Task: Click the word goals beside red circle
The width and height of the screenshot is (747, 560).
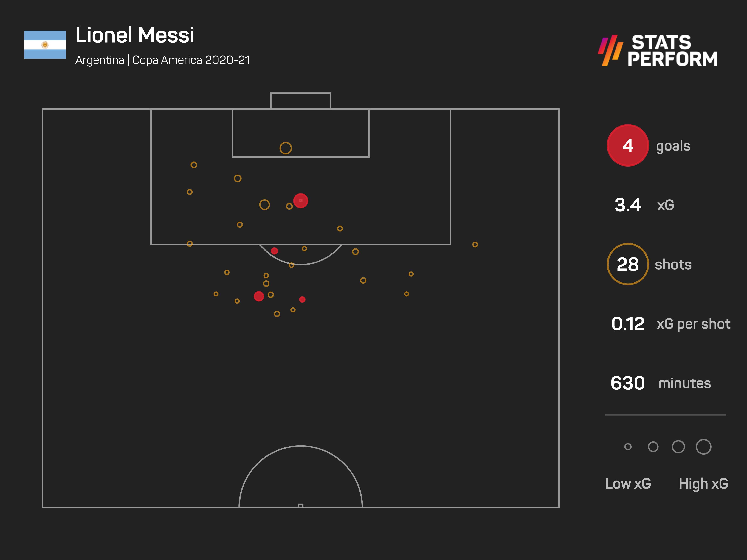Action: (x=673, y=146)
